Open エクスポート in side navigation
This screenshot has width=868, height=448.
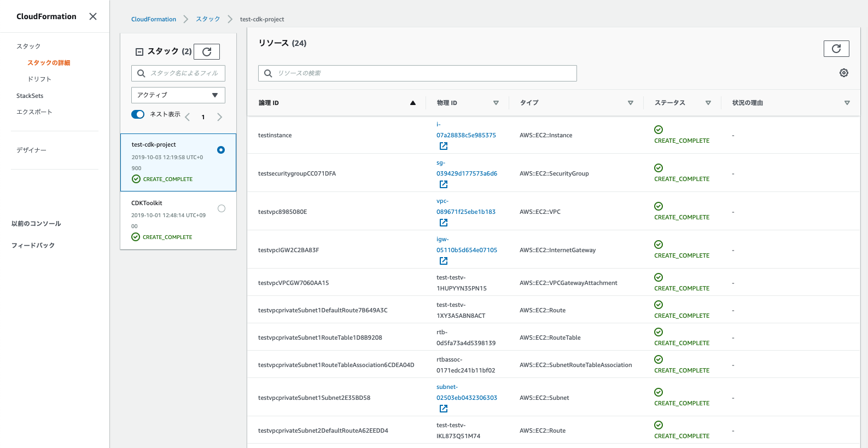pyautogui.click(x=34, y=112)
